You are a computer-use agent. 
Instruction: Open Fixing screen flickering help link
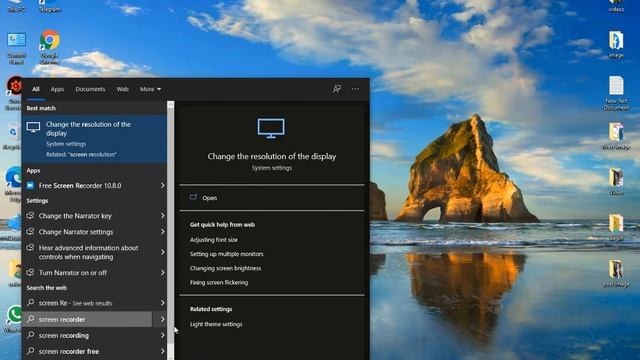(219, 282)
